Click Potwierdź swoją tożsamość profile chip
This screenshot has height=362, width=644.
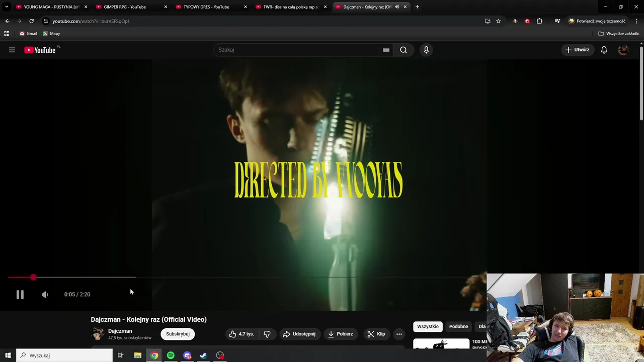pyautogui.click(x=597, y=21)
